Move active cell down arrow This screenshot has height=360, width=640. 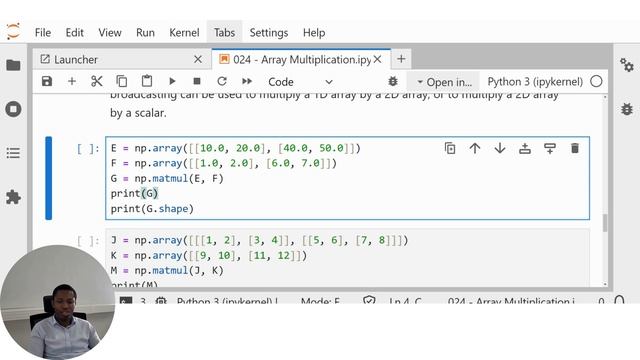[500, 148]
